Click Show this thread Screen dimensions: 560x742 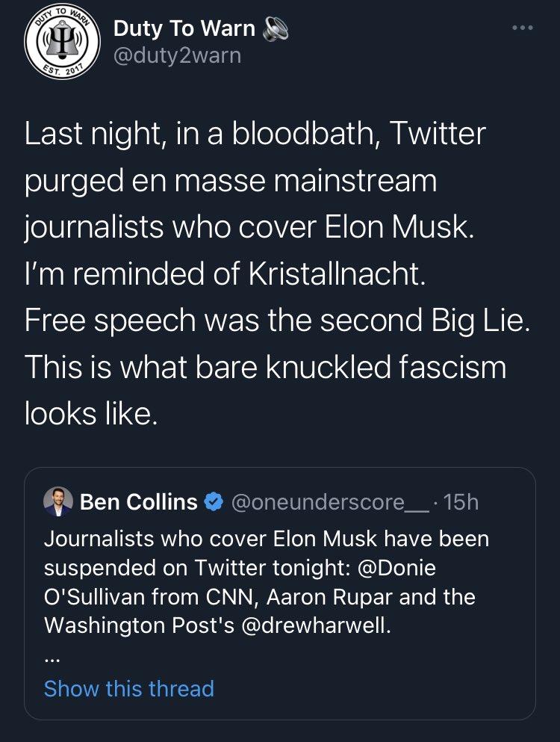pos(128,688)
